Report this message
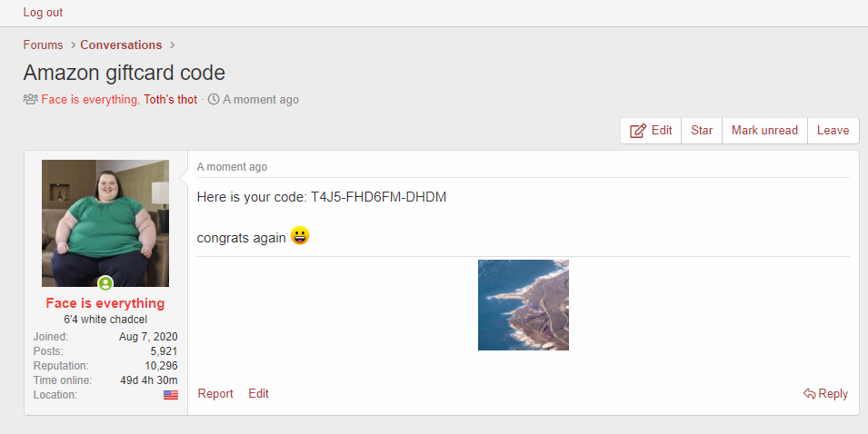Viewport: 868px width, 434px height. pyautogui.click(x=215, y=394)
